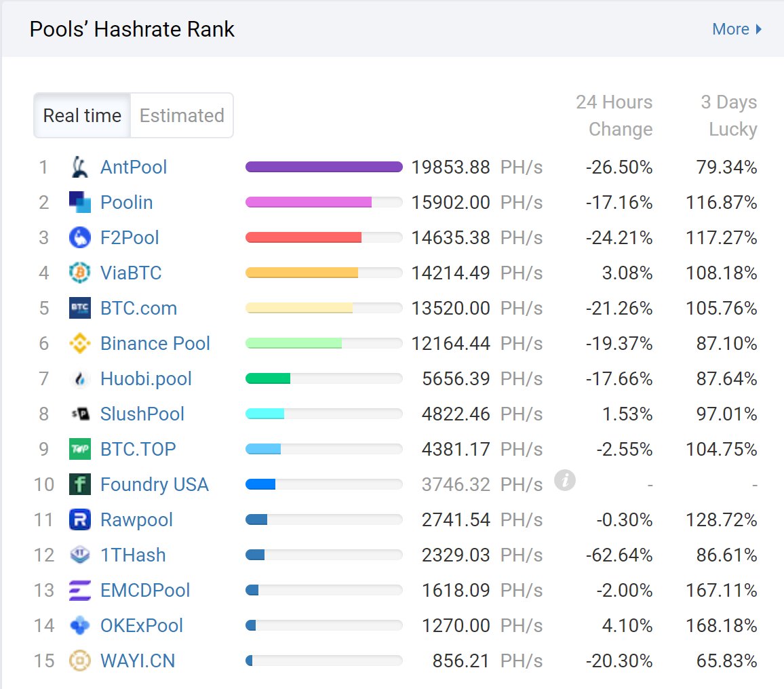This screenshot has height=689, width=784.
Task: Click the SlushPool logo icon
Action: [x=79, y=414]
